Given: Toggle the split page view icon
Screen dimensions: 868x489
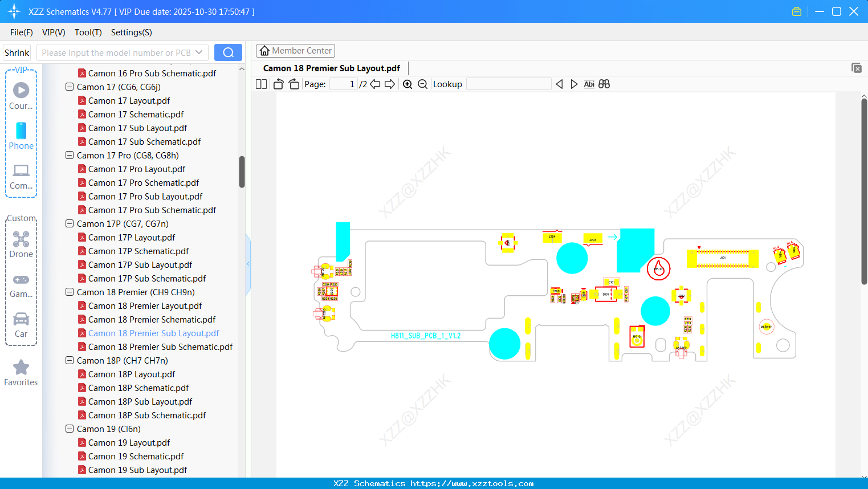Looking at the screenshot, I should pyautogui.click(x=261, y=84).
